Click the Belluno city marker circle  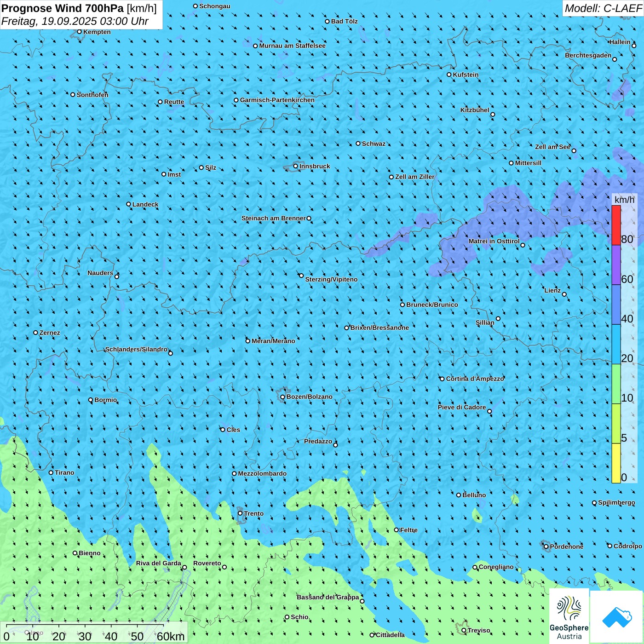(x=459, y=495)
